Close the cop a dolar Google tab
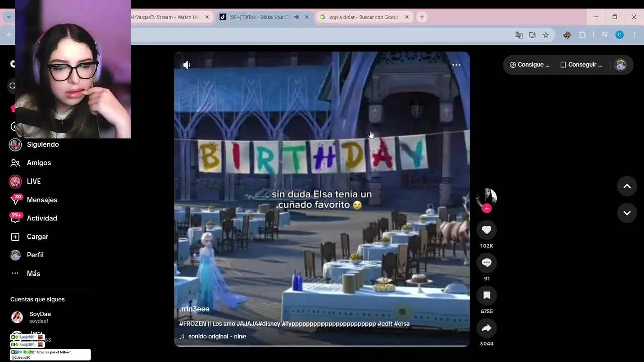The width and height of the screenshot is (644, 362). (x=407, y=17)
